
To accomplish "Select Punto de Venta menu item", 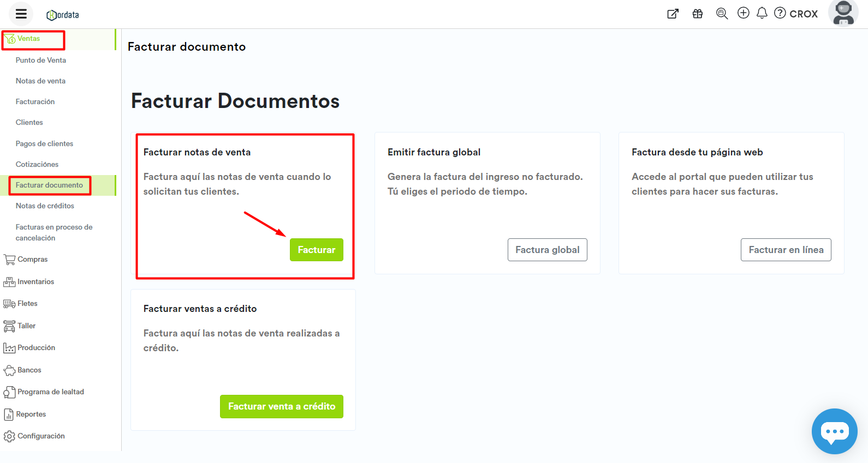I will pos(41,61).
